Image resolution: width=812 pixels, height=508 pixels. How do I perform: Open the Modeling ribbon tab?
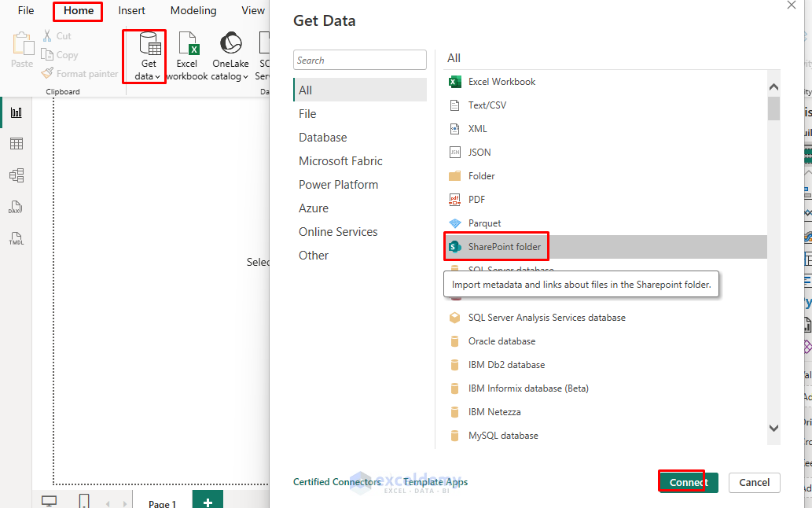[193, 10]
